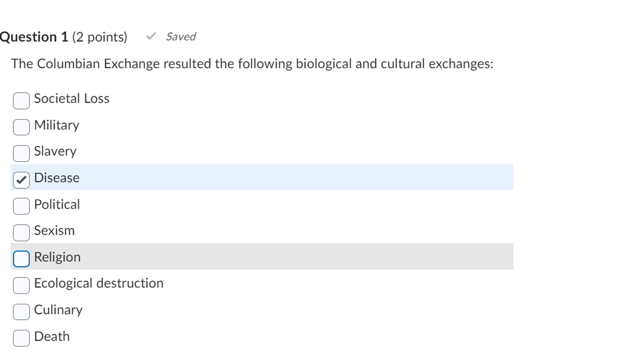Click the Ecological destruction label text
Screen dimensions: 627x364
[x=98, y=283]
